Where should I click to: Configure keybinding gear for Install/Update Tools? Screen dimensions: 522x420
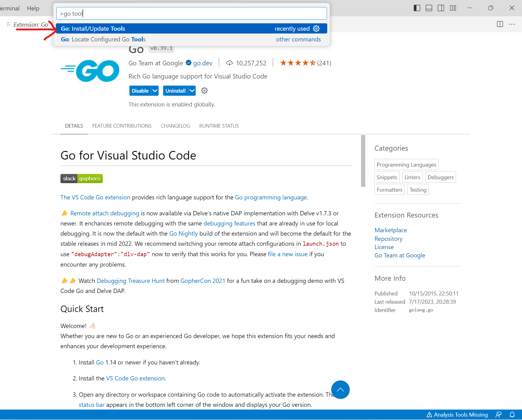pos(316,29)
